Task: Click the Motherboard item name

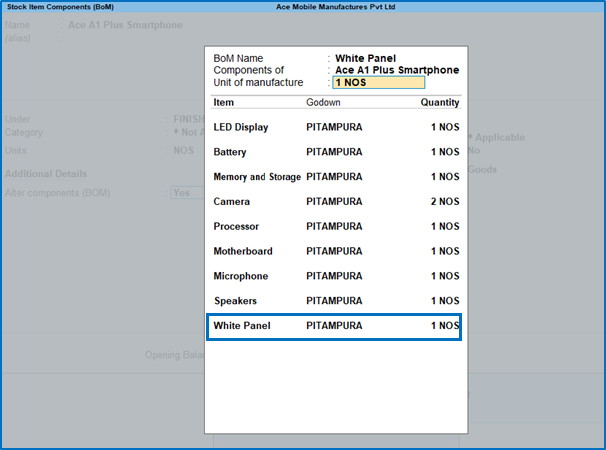Action: point(243,251)
